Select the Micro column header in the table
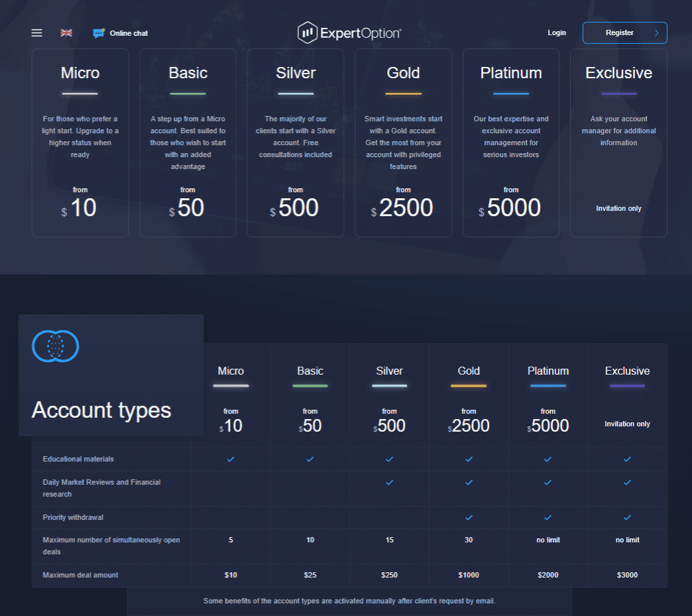The height and width of the screenshot is (616, 692). tap(231, 371)
